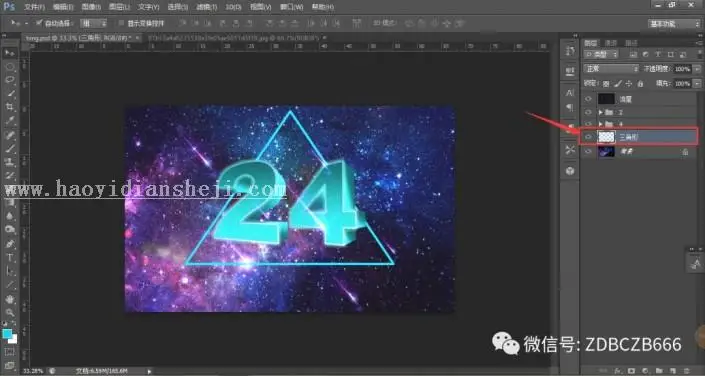705x376 pixels.
Task: Open the 文字(Y) menu
Action: [x=148, y=7]
